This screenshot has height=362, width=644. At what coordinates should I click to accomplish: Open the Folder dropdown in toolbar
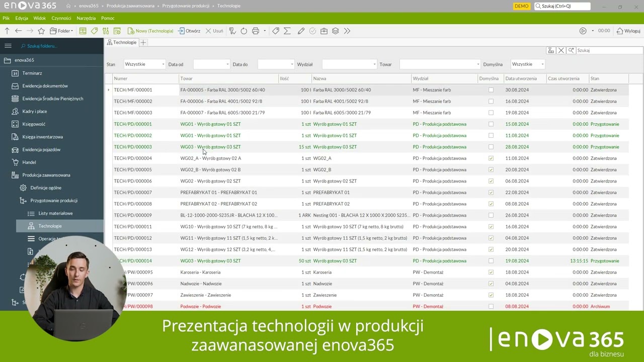tap(61, 31)
